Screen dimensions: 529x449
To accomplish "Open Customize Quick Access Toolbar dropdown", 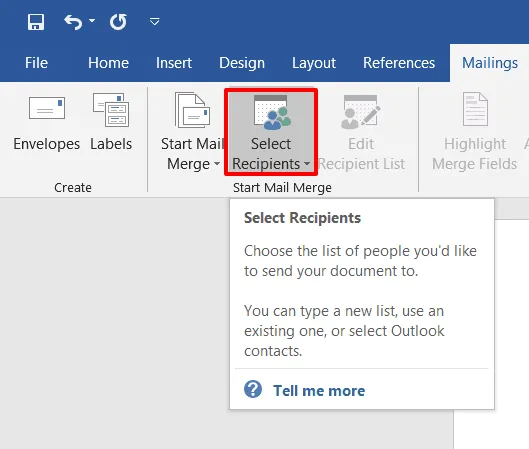I will pos(155,22).
